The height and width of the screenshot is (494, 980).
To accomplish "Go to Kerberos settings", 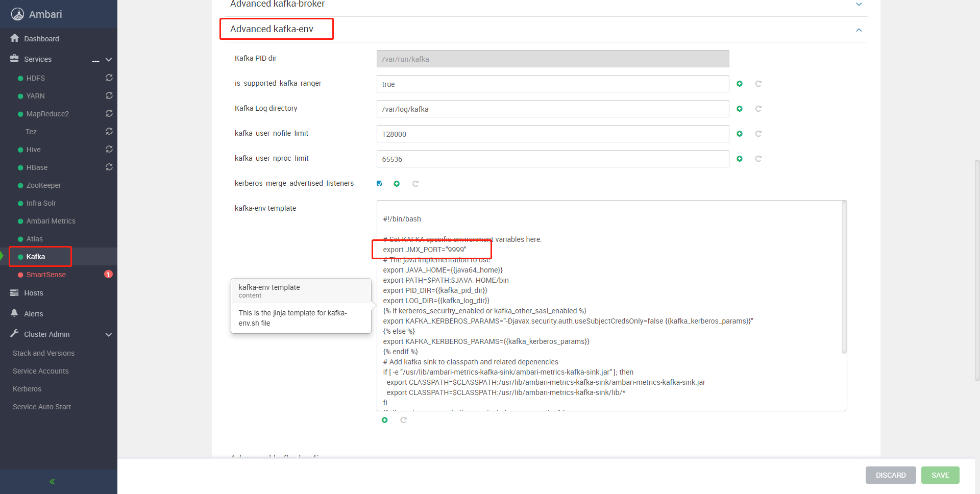I will pyautogui.click(x=27, y=389).
